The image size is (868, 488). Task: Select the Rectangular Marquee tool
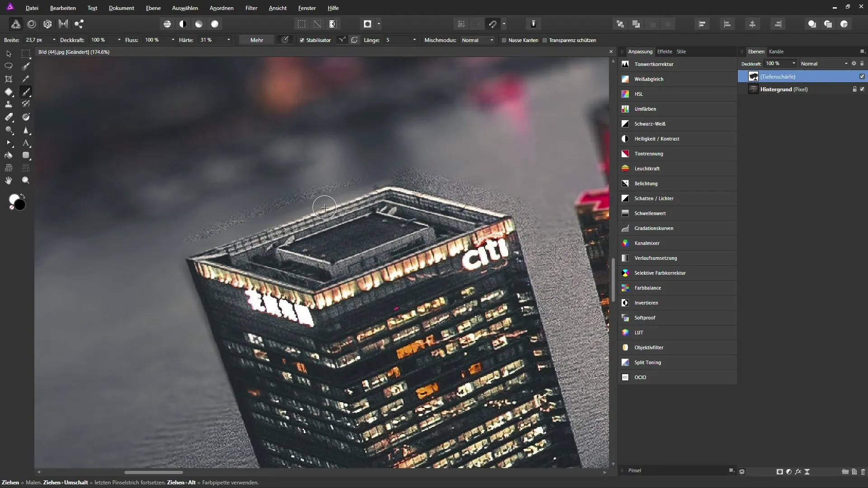26,54
